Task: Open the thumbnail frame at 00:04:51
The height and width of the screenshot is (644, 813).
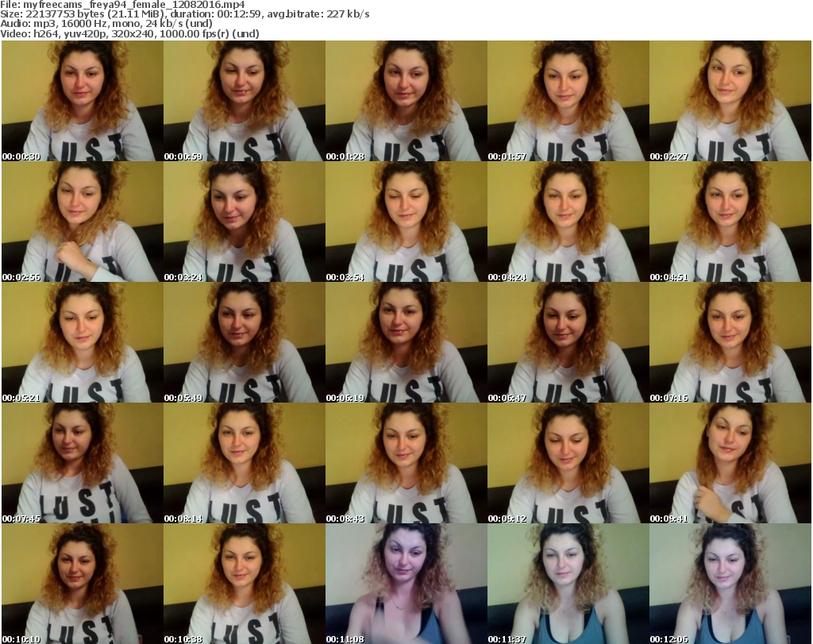Action: pyautogui.click(x=730, y=222)
